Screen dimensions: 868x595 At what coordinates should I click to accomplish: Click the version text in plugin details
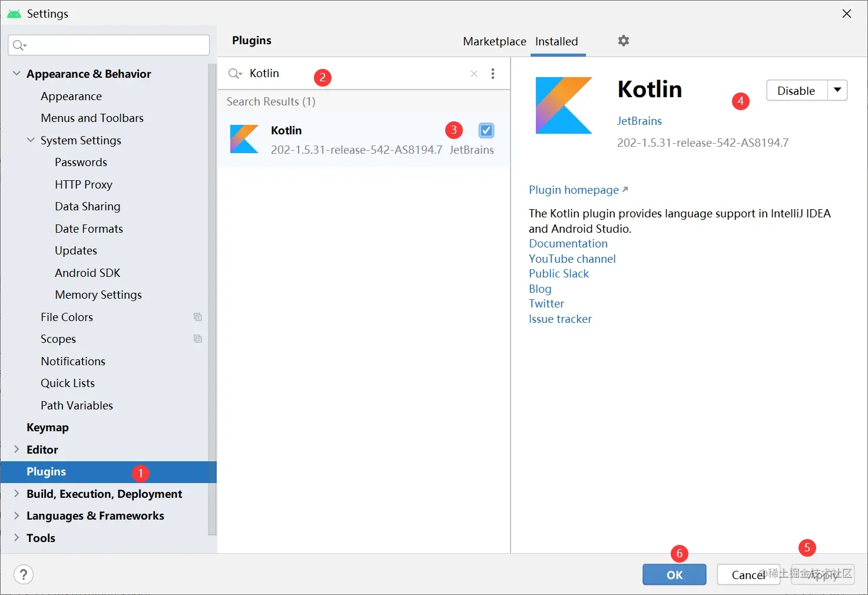703,143
